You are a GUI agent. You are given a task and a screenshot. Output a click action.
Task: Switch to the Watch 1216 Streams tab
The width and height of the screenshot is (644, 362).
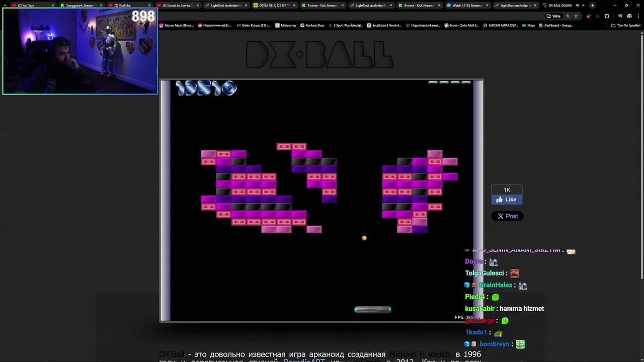pyautogui.click(x=467, y=6)
